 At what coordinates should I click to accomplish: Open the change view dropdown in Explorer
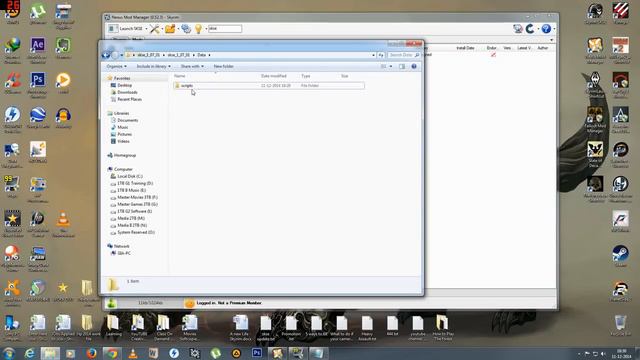391,66
